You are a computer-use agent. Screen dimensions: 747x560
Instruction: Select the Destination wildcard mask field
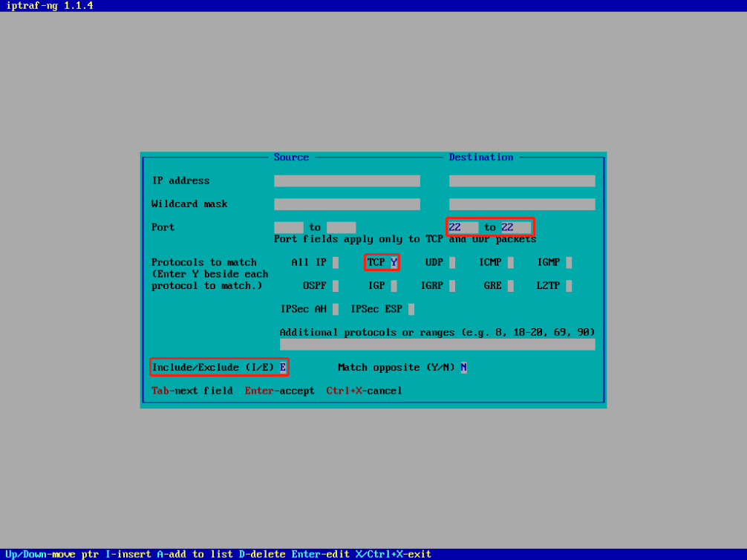tap(521, 204)
